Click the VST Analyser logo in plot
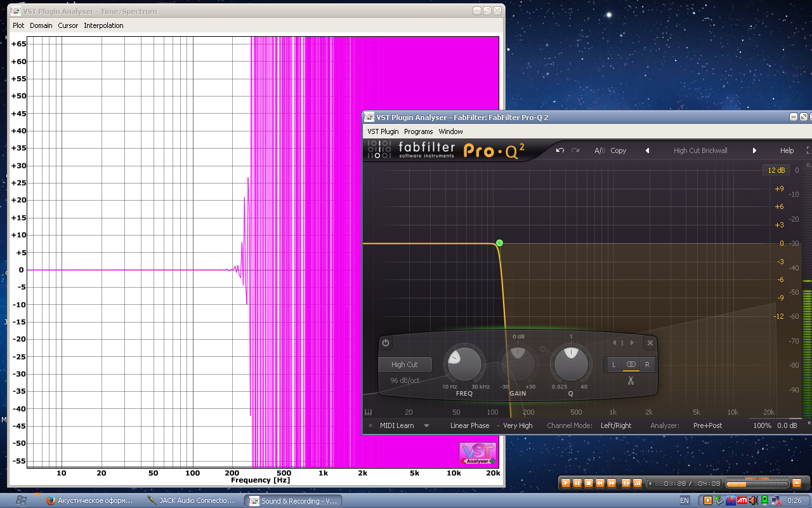The height and width of the screenshot is (508, 812). pyautogui.click(x=478, y=453)
